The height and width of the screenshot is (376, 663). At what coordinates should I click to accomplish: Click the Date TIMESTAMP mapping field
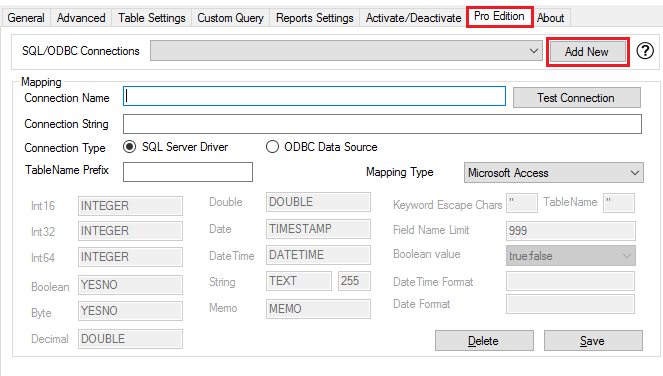tap(318, 229)
